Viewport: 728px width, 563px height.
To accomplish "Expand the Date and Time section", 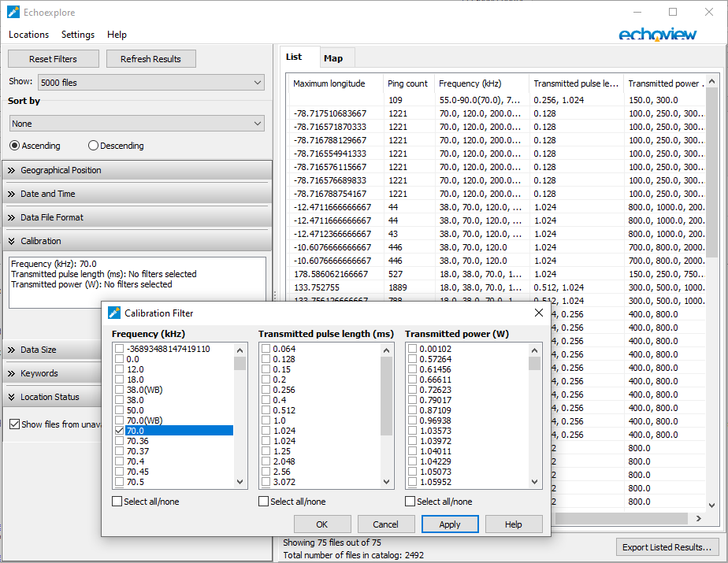I will [137, 194].
